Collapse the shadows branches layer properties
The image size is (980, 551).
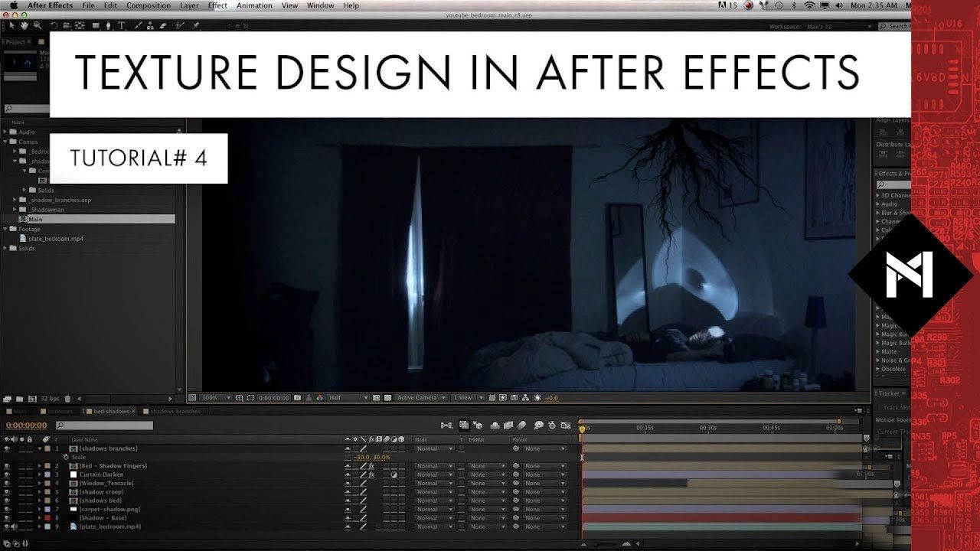tap(40, 448)
